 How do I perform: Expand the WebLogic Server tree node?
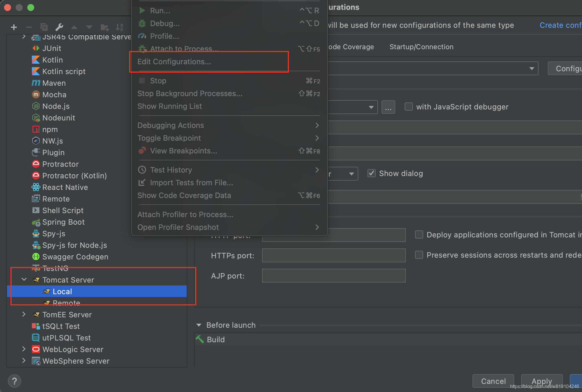click(x=24, y=349)
